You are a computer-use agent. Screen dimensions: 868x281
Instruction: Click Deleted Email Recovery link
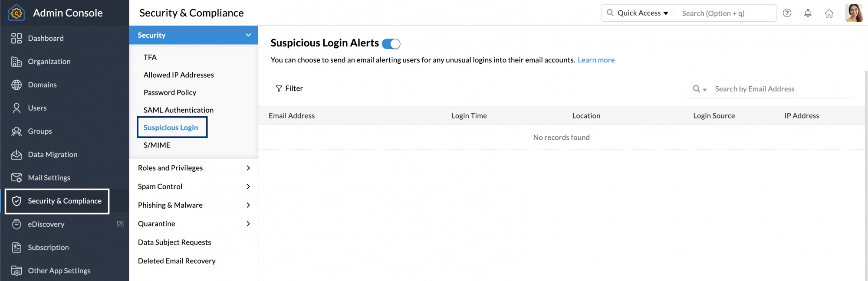(x=177, y=261)
